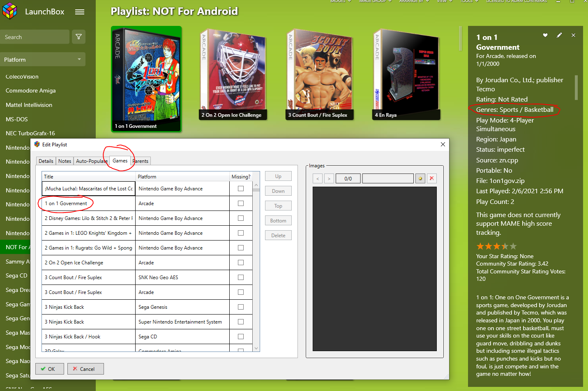Sort by the Platform column header
588x391 pixels.
coord(182,177)
